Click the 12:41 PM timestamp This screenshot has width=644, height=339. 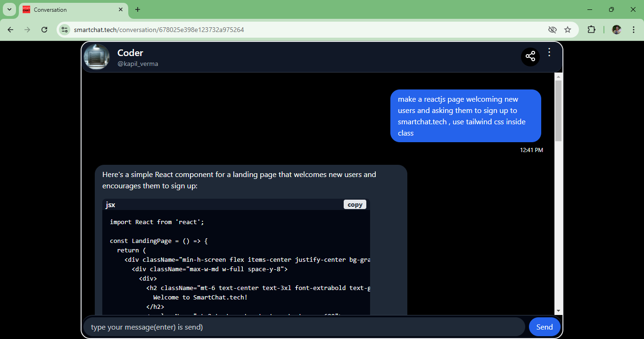[x=531, y=150]
